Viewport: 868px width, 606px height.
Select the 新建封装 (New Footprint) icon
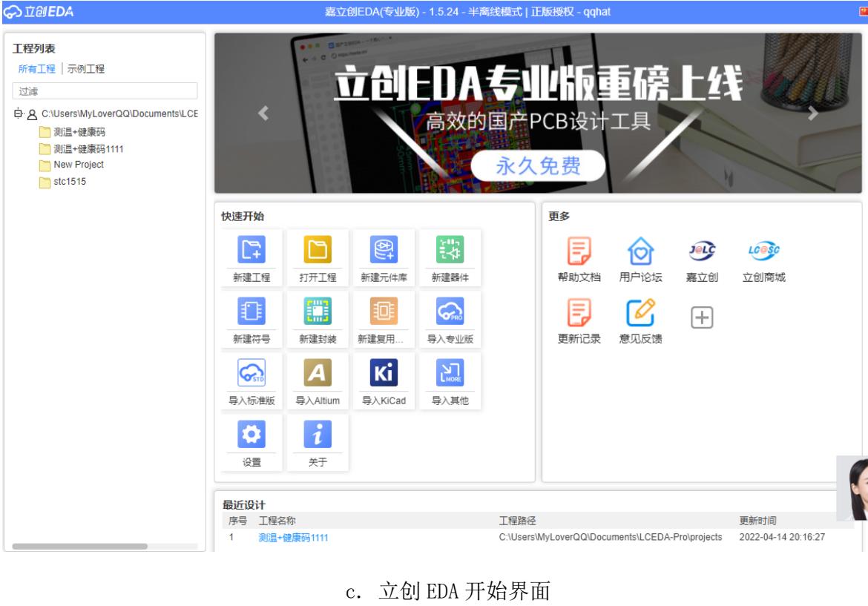(x=317, y=312)
